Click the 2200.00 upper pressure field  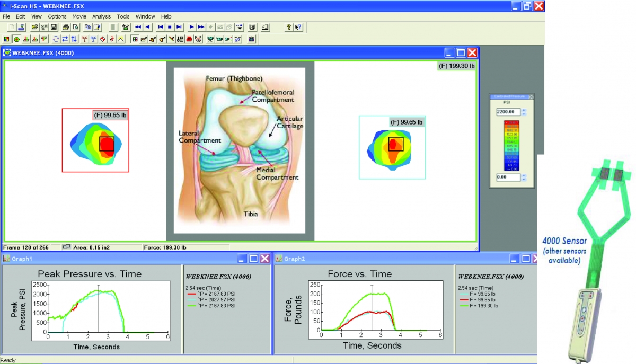(x=508, y=112)
